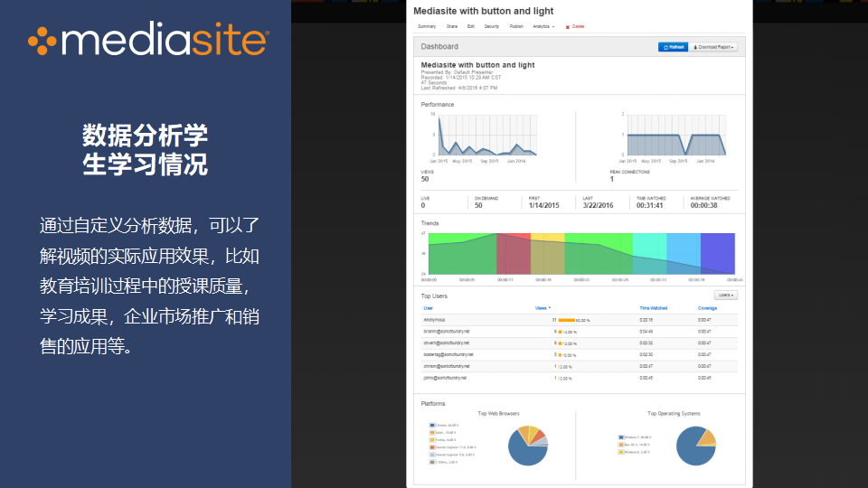Click average watched value 00:00:38
868x488 pixels.
(x=703, y=205)
